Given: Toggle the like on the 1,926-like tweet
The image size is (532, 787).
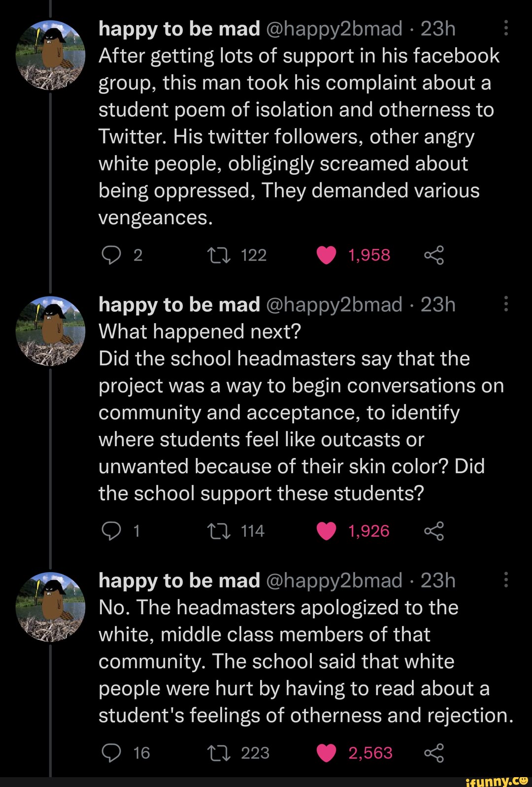Looking at the screenshot, I should (x=326, y=531).
